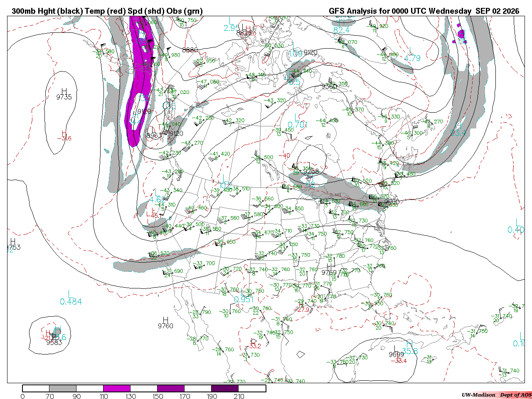Click the gray 70-90 legend swatch

pyautogui.click(x=63, y=388)
